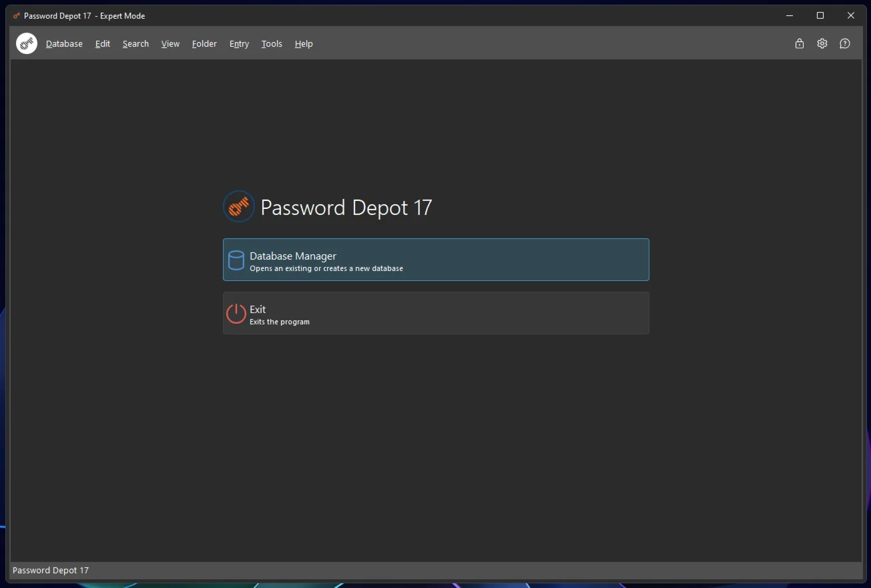Image resolution: width=871 pixels, height=588 pixels.
Task: Lock the program with the padlock icon
Action: (x=799, y=43)
